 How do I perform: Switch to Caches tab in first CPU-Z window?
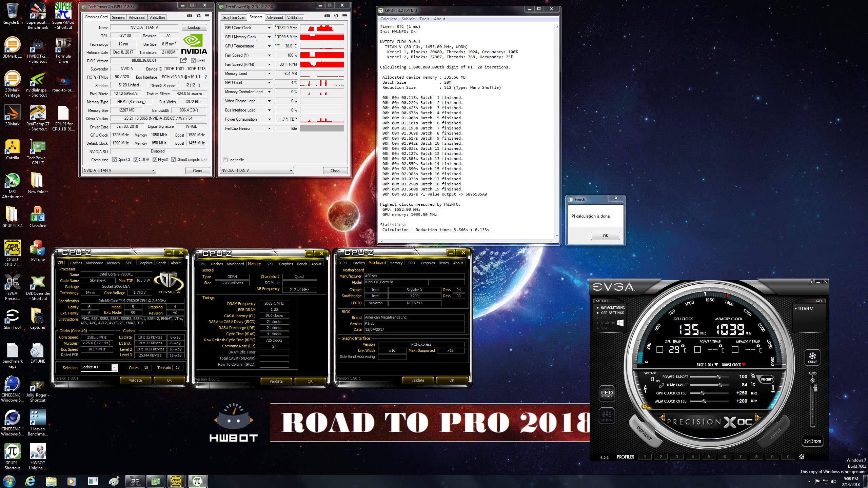coord(76,263)
